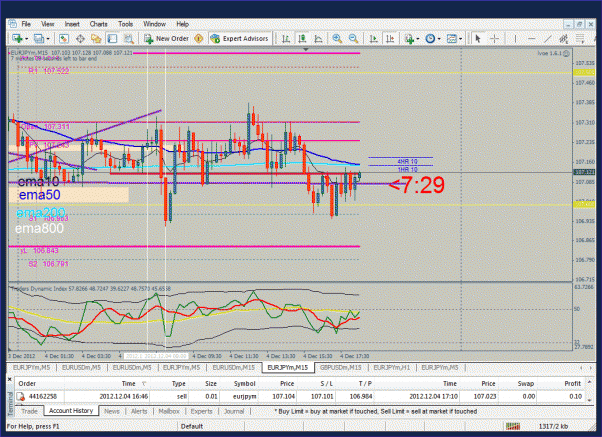Select the horizontal line drawing tool

tap(531, 38)
